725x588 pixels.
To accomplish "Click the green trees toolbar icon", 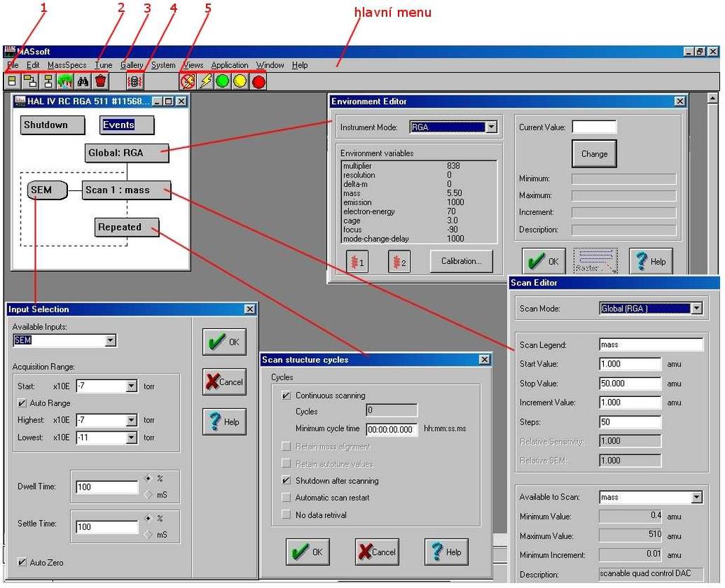I will [65, 82].
